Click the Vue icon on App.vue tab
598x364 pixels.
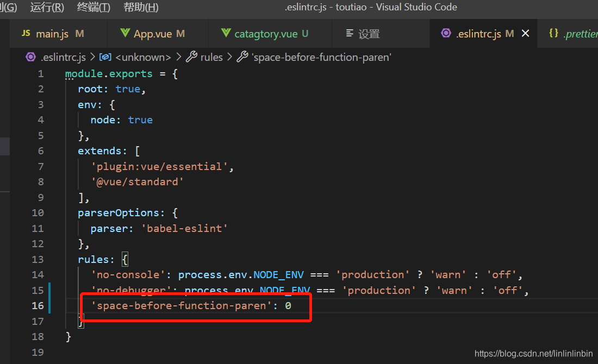pyautogui.click(x=125, y=33)
